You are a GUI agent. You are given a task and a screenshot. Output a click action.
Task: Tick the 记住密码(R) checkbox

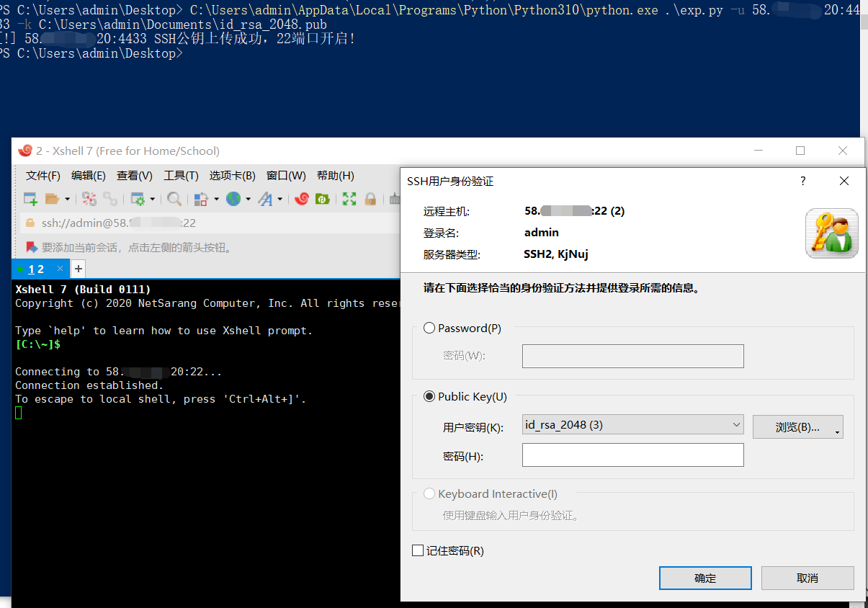pyautogui.click(x=418, y=550)
